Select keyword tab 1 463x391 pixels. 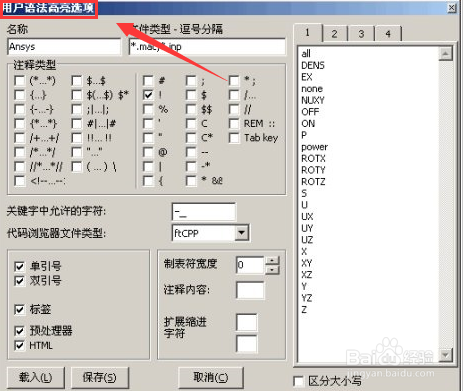click(x=308, y=33)
